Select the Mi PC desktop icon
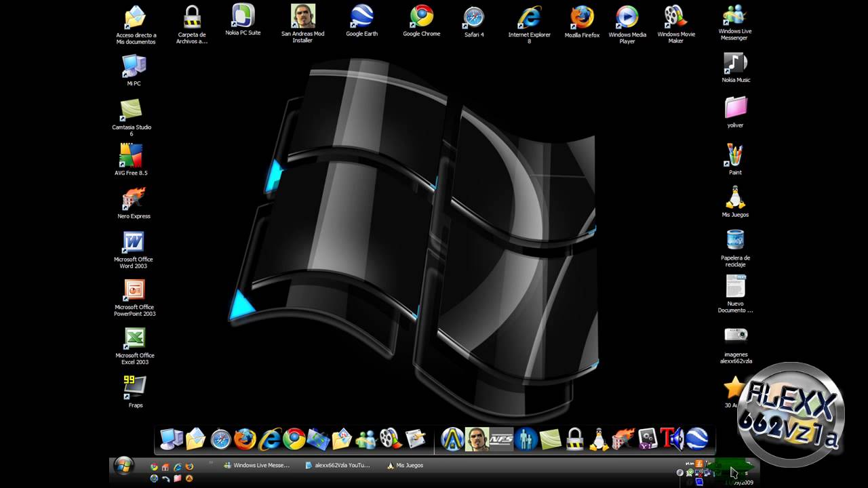Image resolution: width=868 pixels, height=488 pixels. pyautogui.click(x=134, y=70)
